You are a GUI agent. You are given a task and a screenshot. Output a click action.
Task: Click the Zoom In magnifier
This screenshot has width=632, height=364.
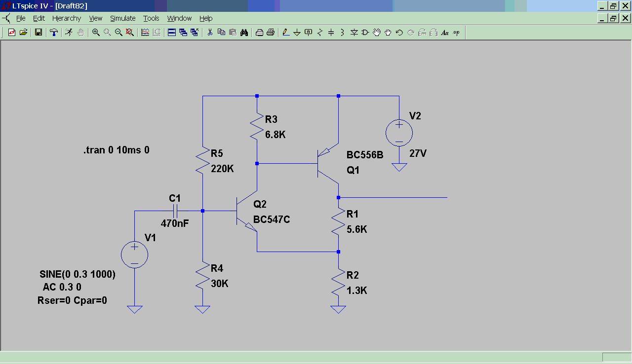[96, 33]
